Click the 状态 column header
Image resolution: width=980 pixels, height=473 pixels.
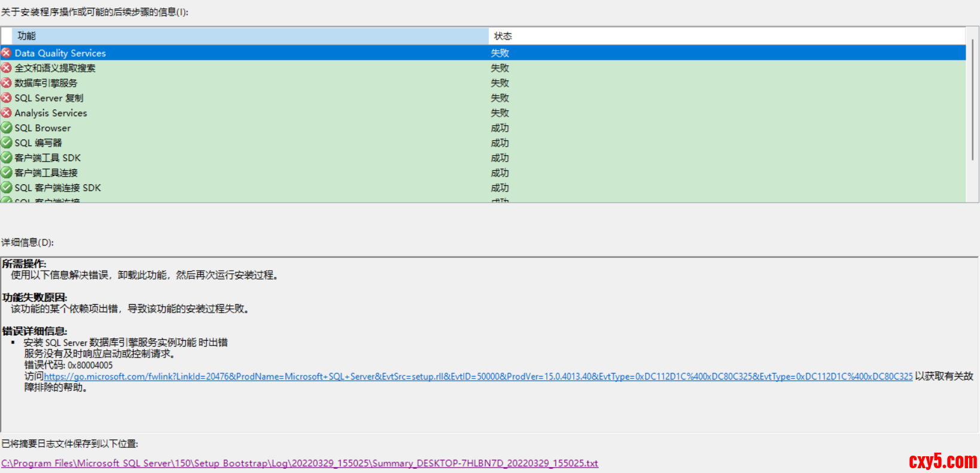[503, 36]
